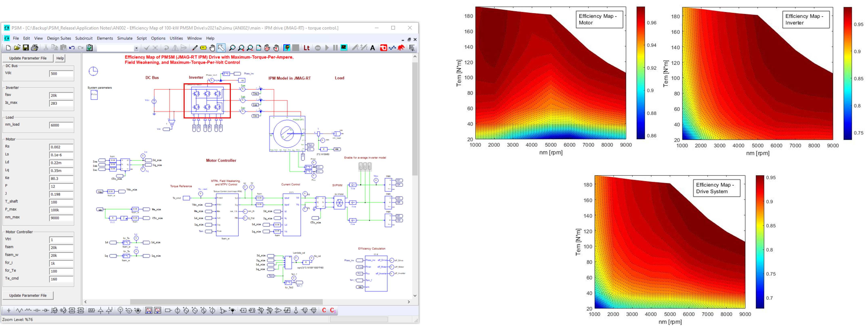868x328 pixels.
Task: Insert a resistor from the element bar
Action: click(x=20, y=310)
